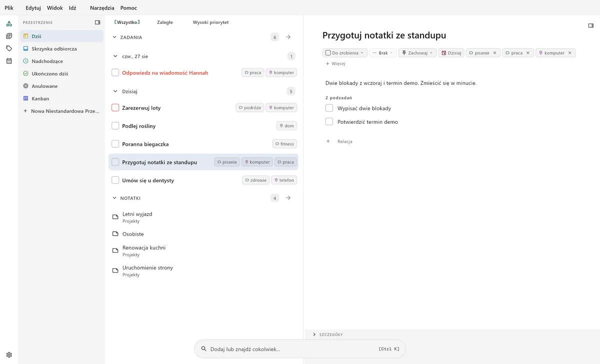
Task: Open the Do zrobienia status dropdown
Action: point(345,53)
